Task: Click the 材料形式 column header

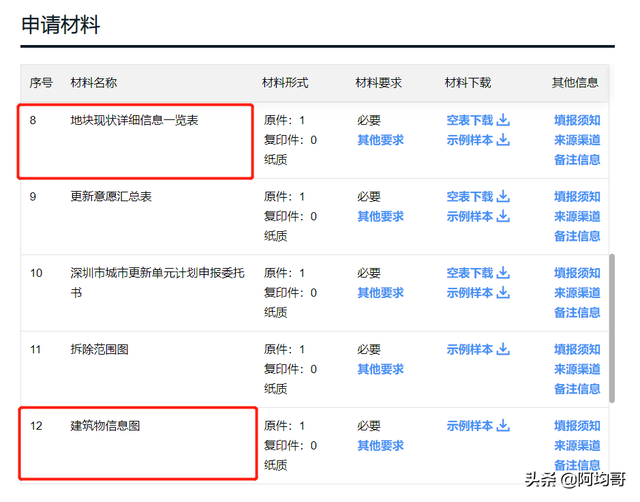Action: [x=285, y=82]
